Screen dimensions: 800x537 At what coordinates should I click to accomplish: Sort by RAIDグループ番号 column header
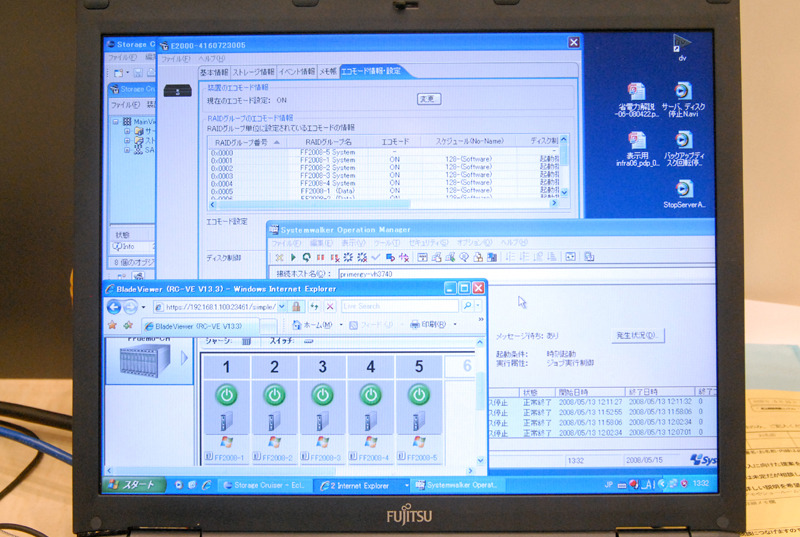247,142
